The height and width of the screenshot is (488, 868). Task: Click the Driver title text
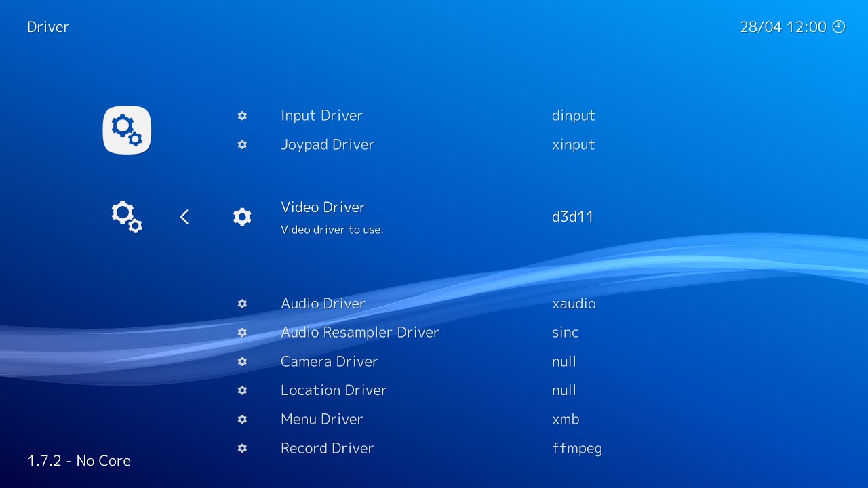pos(48,27)
